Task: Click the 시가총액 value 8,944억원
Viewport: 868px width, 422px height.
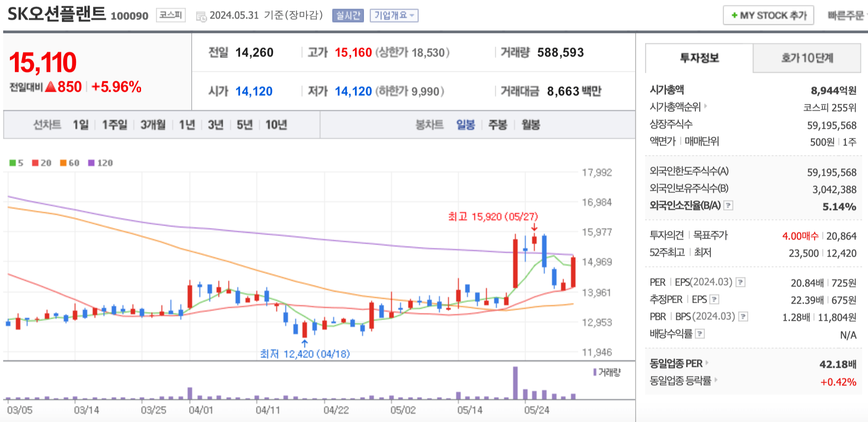Action: pyautogui.click(x=834, y=90)
